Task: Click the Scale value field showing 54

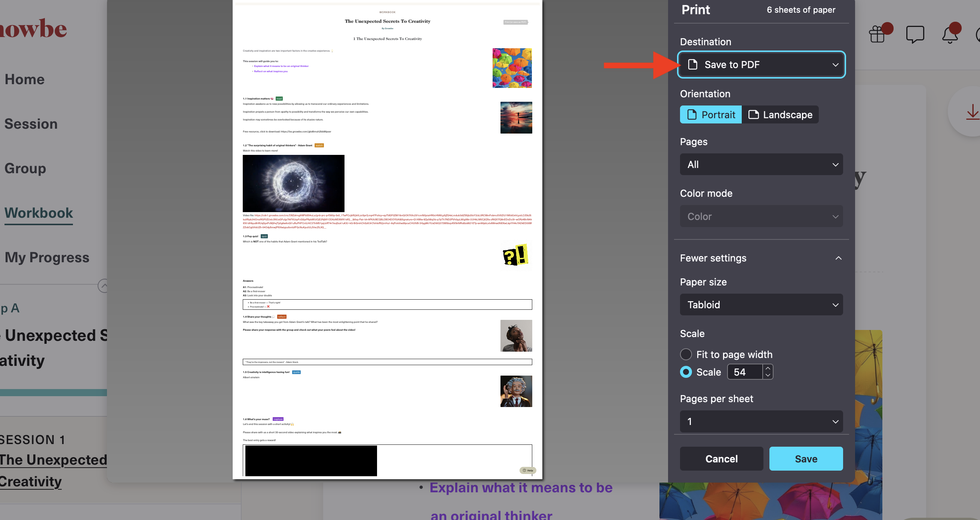Action: 745,371
